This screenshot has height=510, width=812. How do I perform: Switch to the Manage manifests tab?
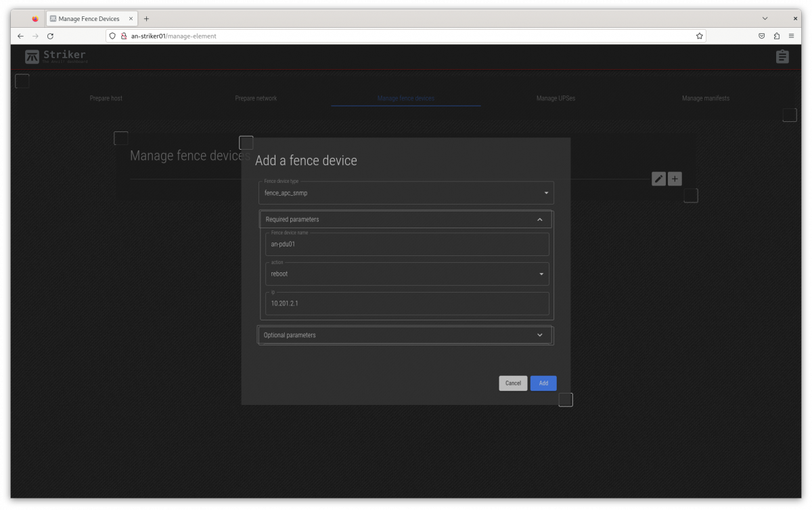coord(705,98)
